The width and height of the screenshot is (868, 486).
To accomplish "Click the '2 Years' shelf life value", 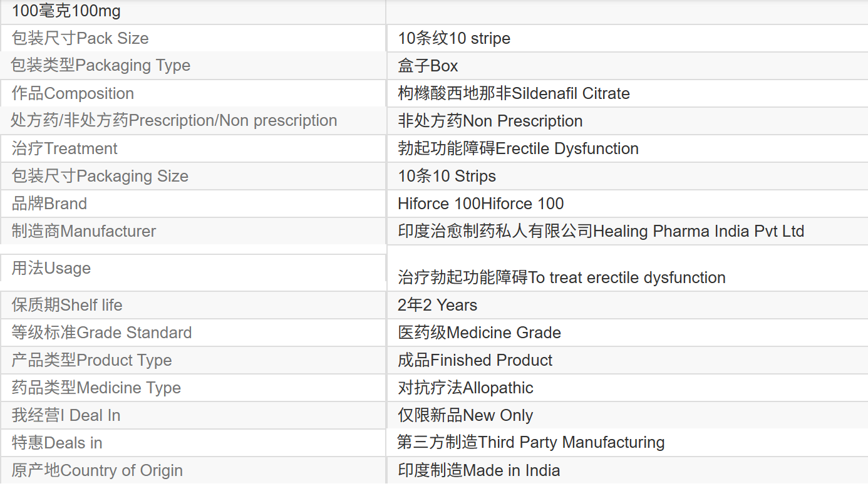I will [x=437, y=305].
